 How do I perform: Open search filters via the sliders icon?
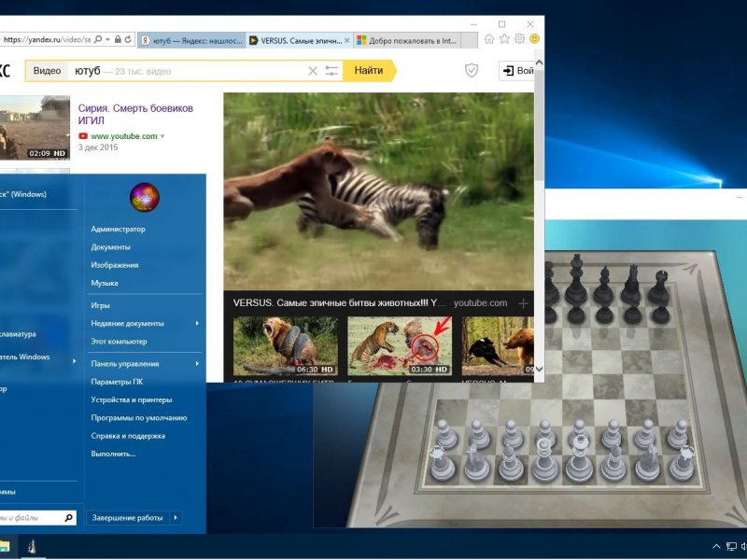331,71
